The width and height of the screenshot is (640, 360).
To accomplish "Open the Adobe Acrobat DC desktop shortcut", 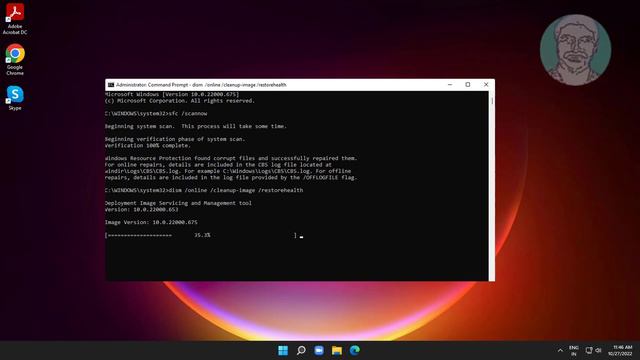I will coord(15,18).
